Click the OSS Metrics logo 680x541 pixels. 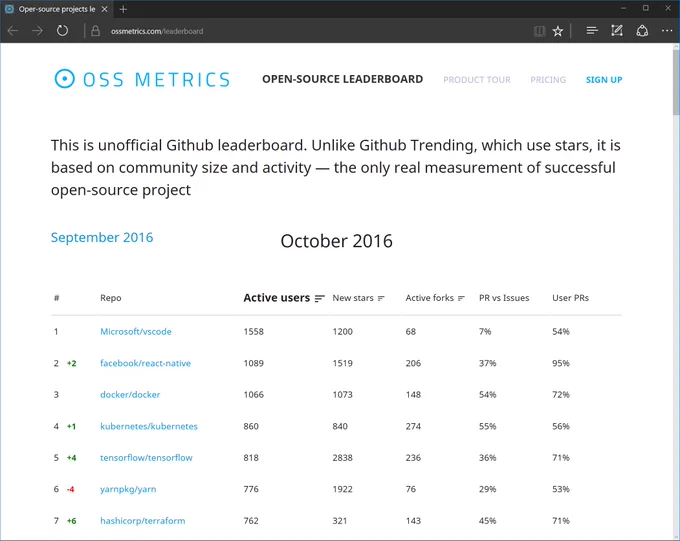tap(142, 79)
